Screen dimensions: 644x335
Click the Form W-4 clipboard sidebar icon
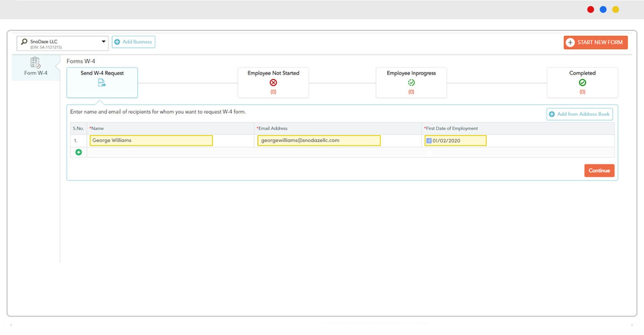coord(35,63)
